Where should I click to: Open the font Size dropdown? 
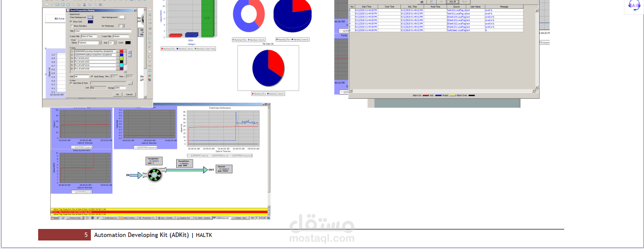pos(112,43)
